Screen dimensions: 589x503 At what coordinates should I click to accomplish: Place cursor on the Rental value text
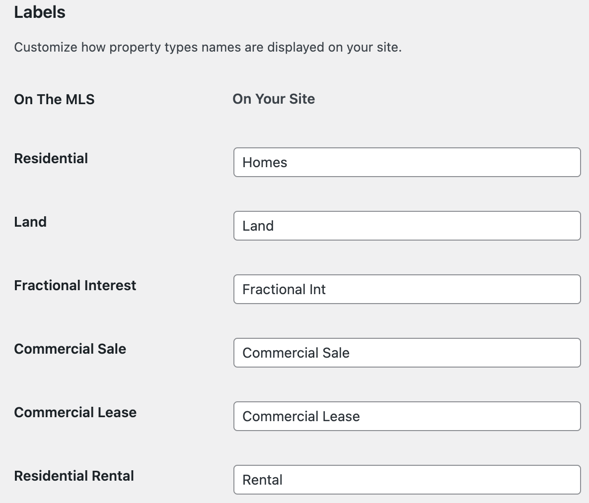pyautogui.click(x=262, y=480)
